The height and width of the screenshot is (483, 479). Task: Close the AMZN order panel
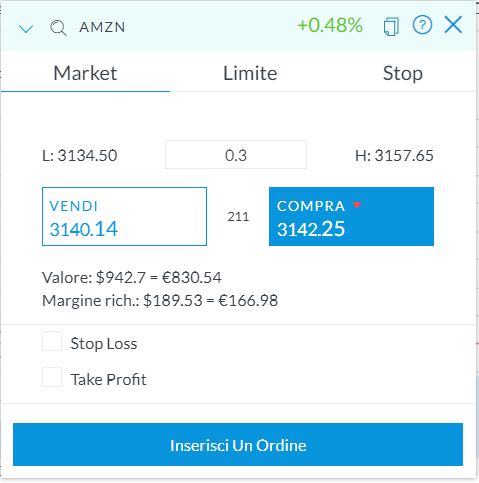coord(453,25)
